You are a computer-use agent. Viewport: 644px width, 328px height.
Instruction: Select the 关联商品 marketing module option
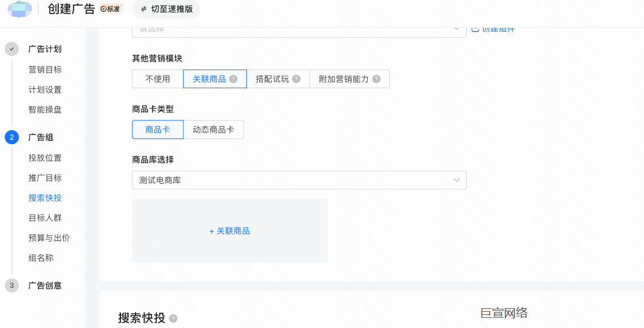215,79
